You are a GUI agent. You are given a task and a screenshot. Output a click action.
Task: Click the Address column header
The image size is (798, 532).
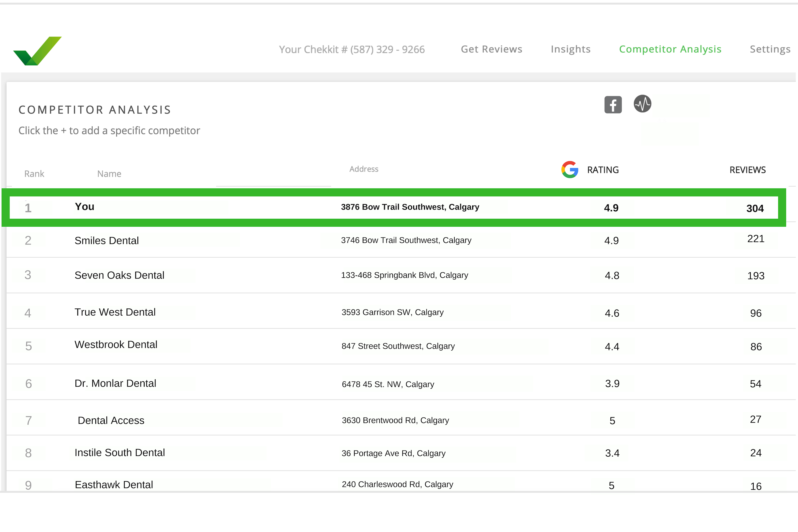coord(364,169)
